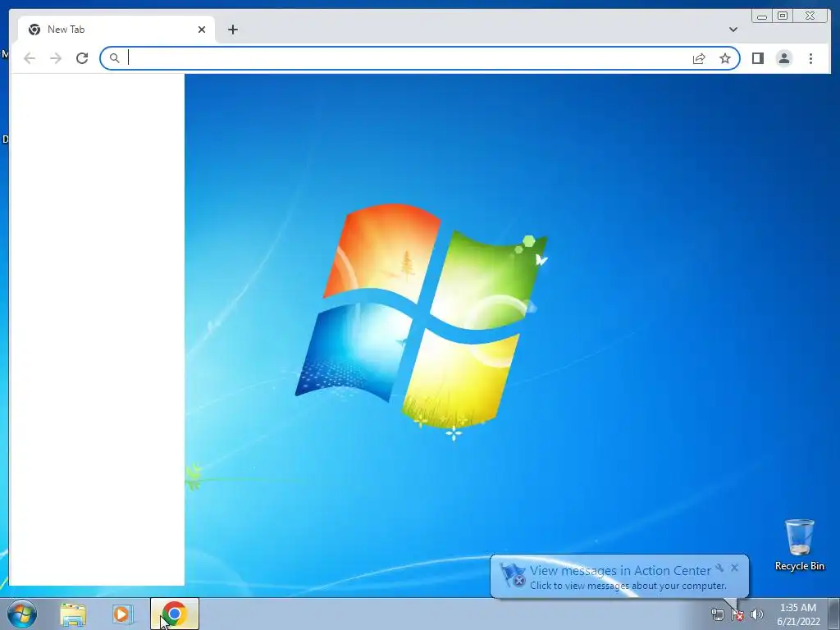This screenshot has width=840, height=630.
Task: Click the share page icon in address bar
Action: [x=699, y=58]
